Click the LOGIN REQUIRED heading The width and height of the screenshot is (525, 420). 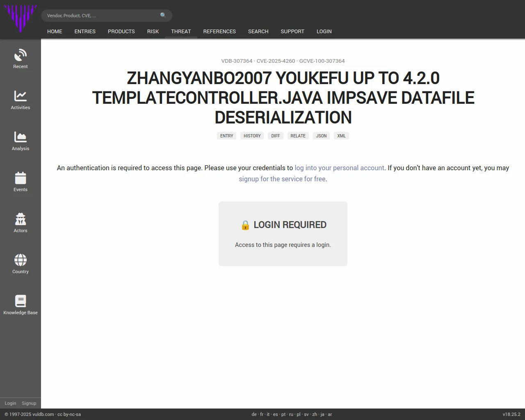point(290,225)
